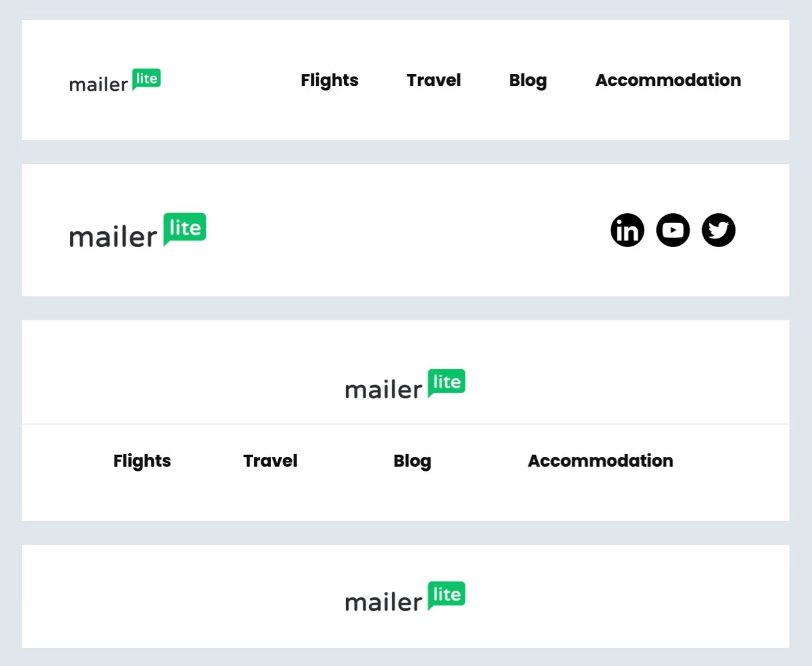
Task: Open Accommodation in the top header navigation
Action: click(668, 81)
